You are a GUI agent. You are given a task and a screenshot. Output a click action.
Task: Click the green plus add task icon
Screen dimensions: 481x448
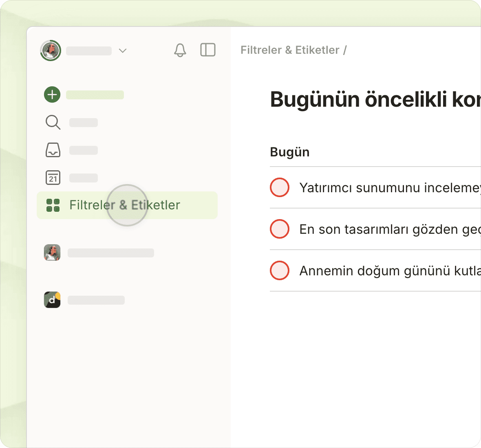[x=52, y=94]
